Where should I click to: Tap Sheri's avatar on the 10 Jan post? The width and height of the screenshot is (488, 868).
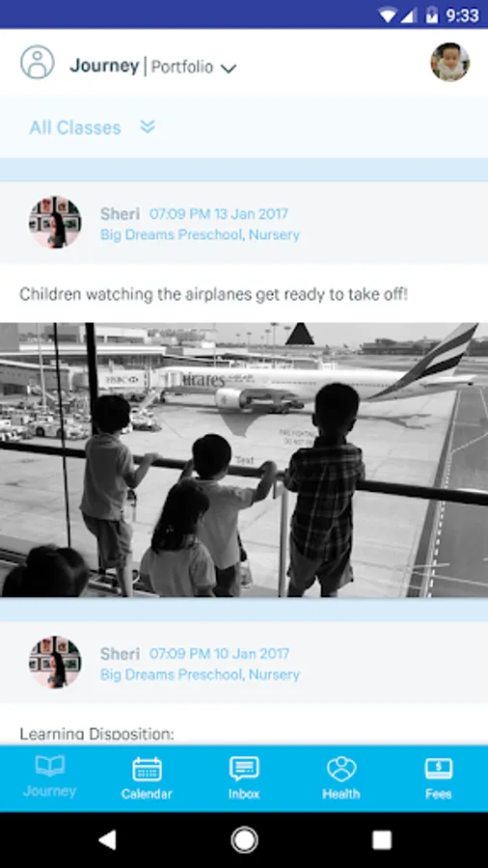click(55, 662)
